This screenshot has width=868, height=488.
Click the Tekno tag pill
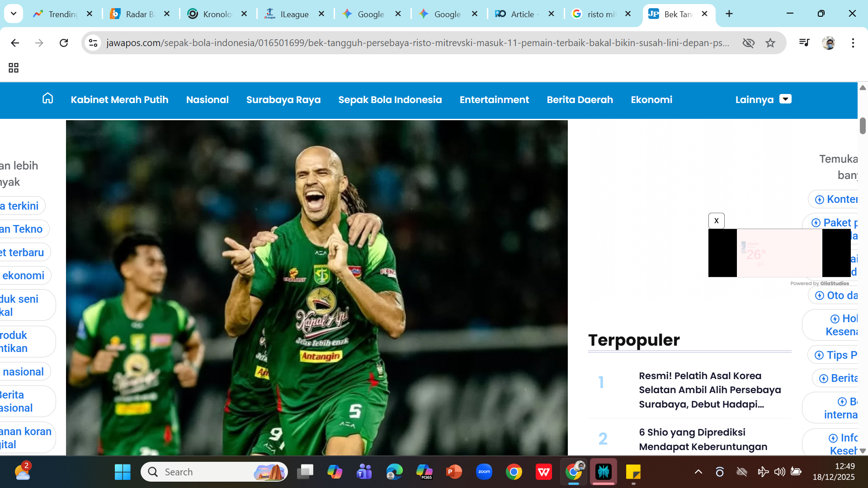point(24,229)
